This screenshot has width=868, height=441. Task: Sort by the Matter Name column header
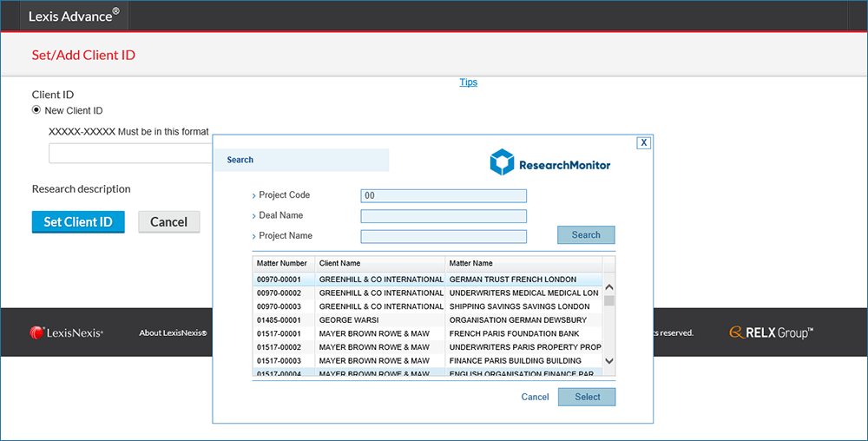[523, 263]
